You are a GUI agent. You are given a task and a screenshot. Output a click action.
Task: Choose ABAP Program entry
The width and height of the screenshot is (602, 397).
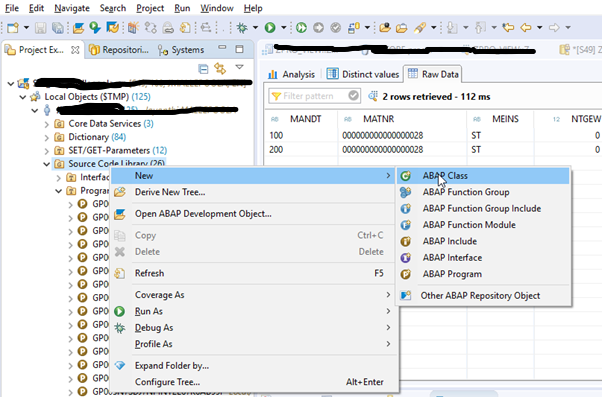click(x=483, y=274)
